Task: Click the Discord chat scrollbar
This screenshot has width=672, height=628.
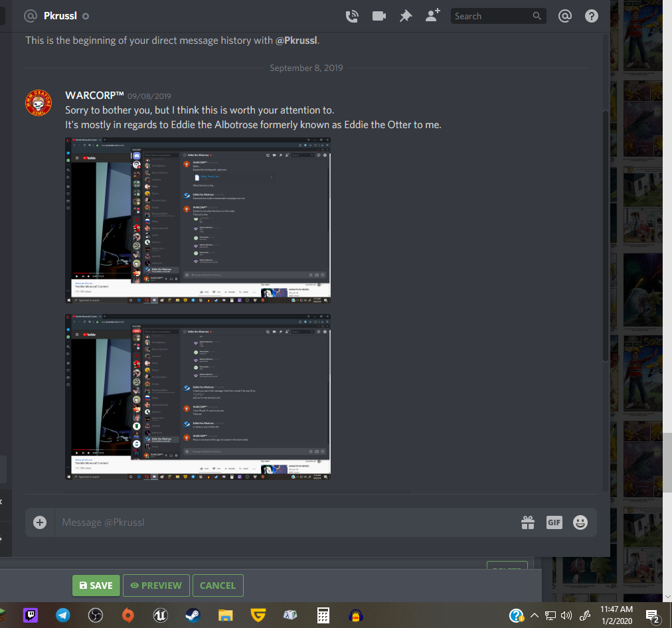Action: coord(606,236)
